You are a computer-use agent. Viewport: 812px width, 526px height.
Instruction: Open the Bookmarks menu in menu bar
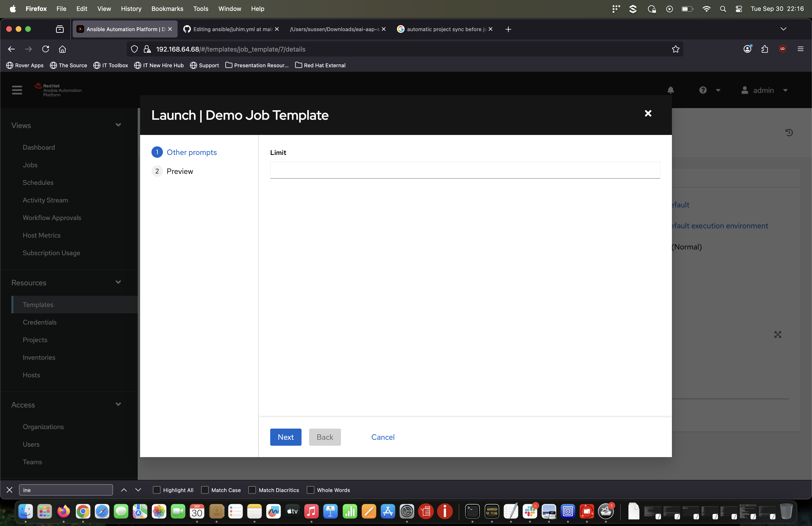(x=167, y=9)
